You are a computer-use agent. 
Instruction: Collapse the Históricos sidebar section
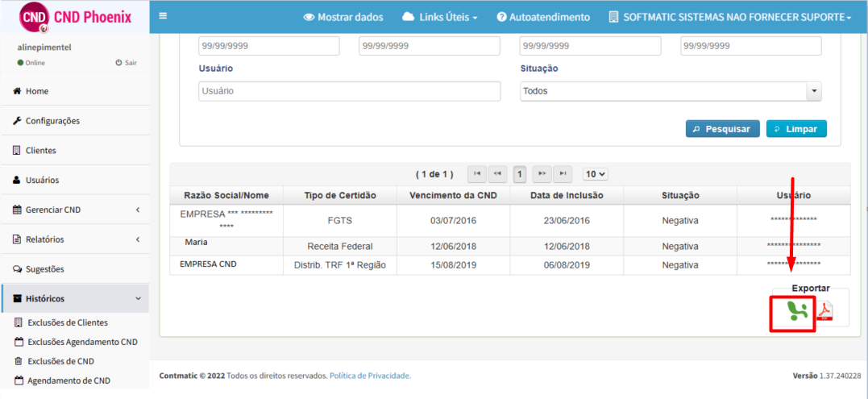pyautogui.click(x=75, y=299)
